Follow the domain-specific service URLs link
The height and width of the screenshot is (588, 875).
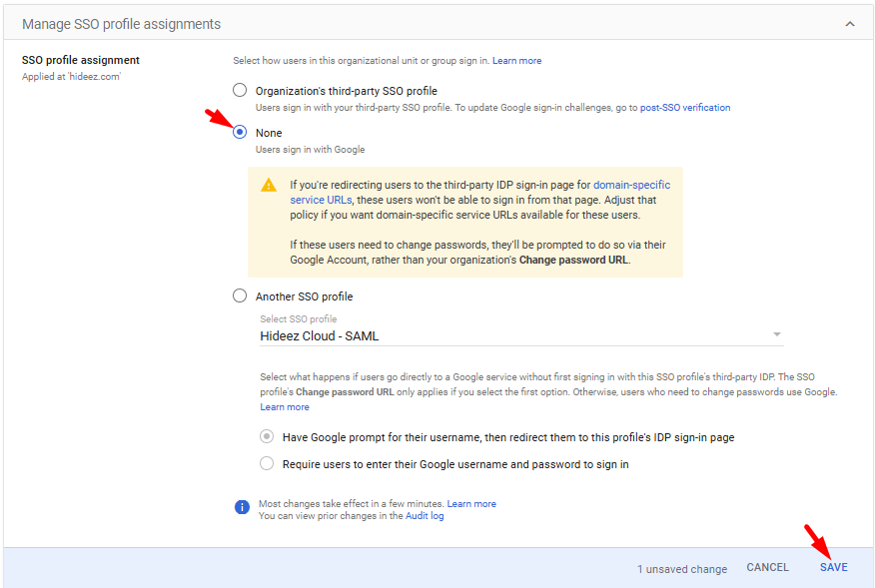click(631, 185)
